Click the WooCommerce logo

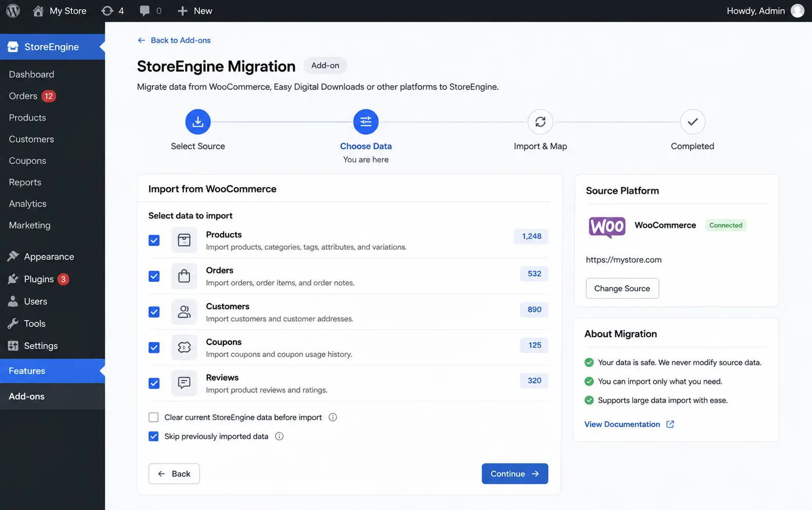click(x=607, y=226)
